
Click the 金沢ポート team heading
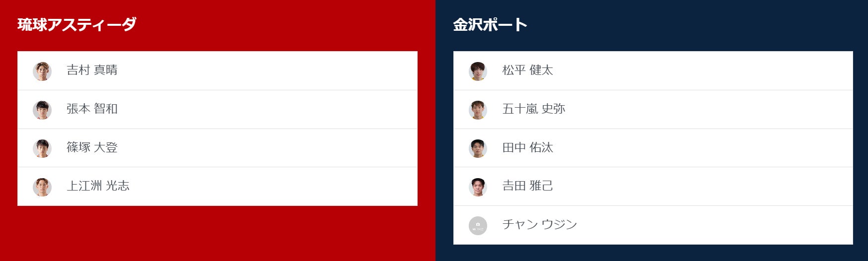[x=490, y=24]
